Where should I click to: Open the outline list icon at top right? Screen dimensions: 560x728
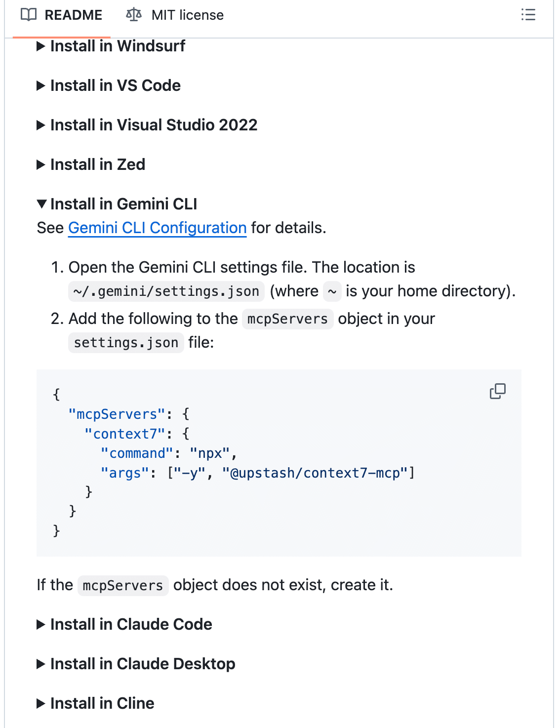click(528, 15)
